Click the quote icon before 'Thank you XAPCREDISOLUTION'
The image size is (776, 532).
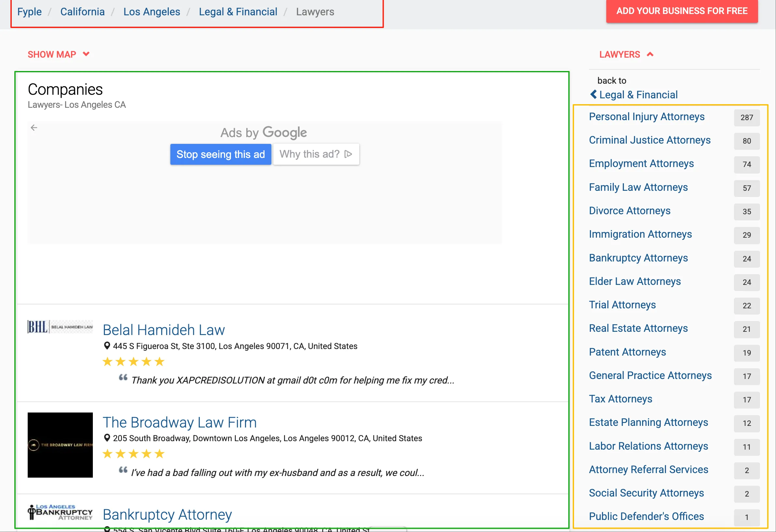pyautogui.click(x=123, y=377)
